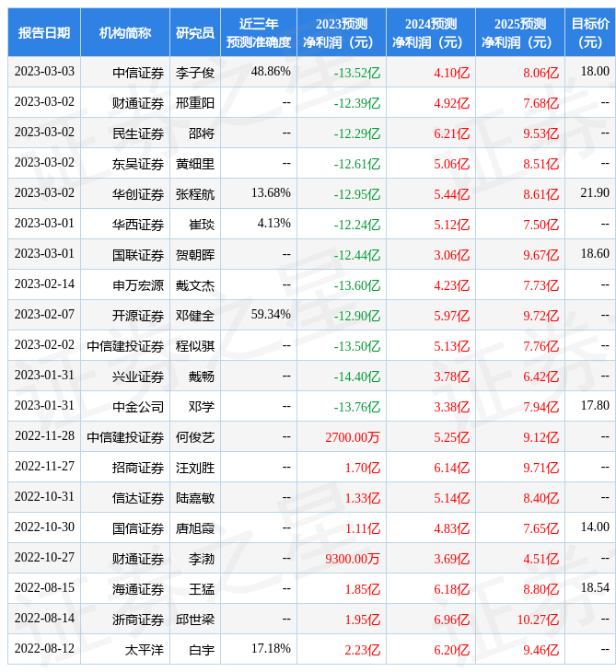Click the 目标价 column header
The height and width of the screenshot is (672, 616).
tap(590, 32)
